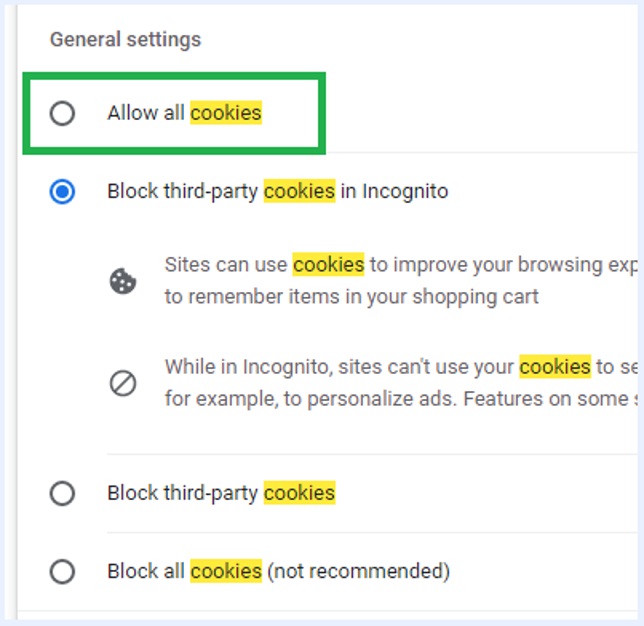Click the text "While in Incognito, sites can't use"
The height and width of the screenshot is (626, 644).
coord(339,367)
